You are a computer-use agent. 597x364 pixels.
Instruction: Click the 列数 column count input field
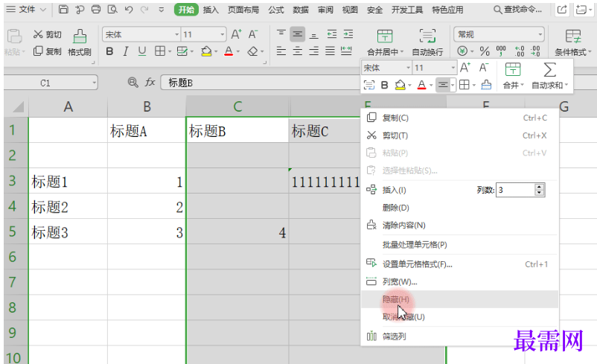coord(515,190)
